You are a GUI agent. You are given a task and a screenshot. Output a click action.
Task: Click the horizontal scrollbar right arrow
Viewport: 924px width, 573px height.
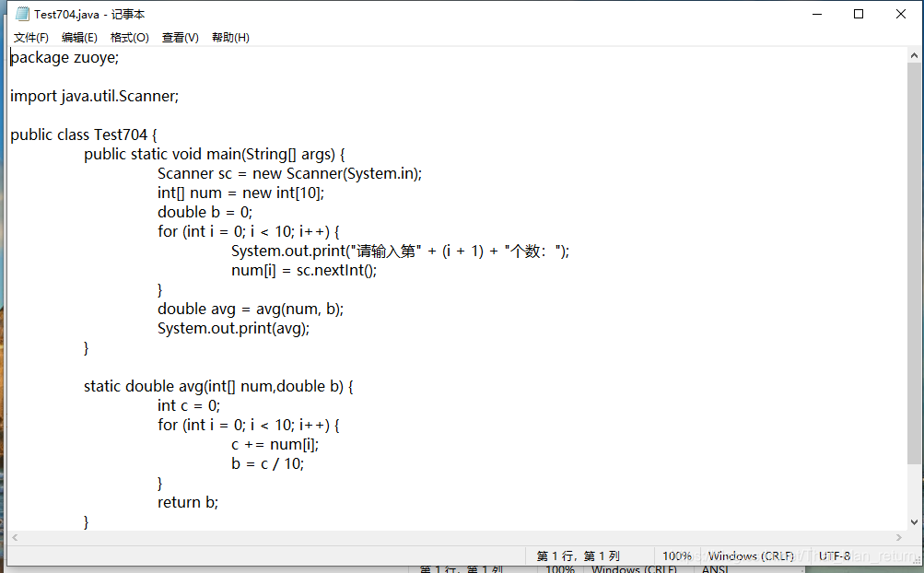tap(898, 538)
